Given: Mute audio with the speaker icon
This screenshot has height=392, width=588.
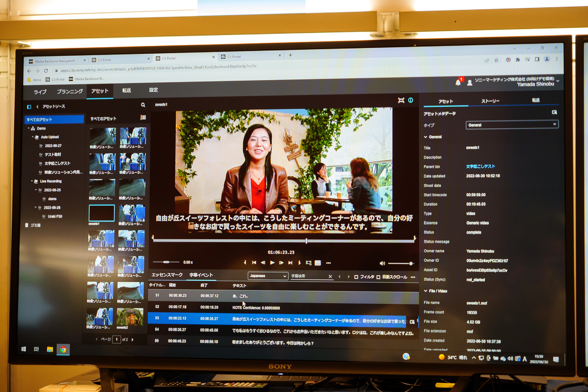Looking at the screenshot, I should click(x=382, y=263).
